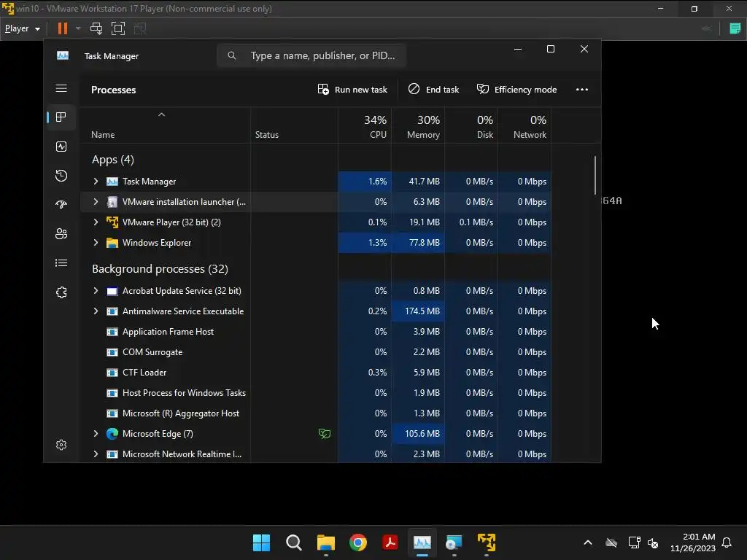Select the CTF Loader process
This screenshot has height=560, width=747.
coord(315,373)
